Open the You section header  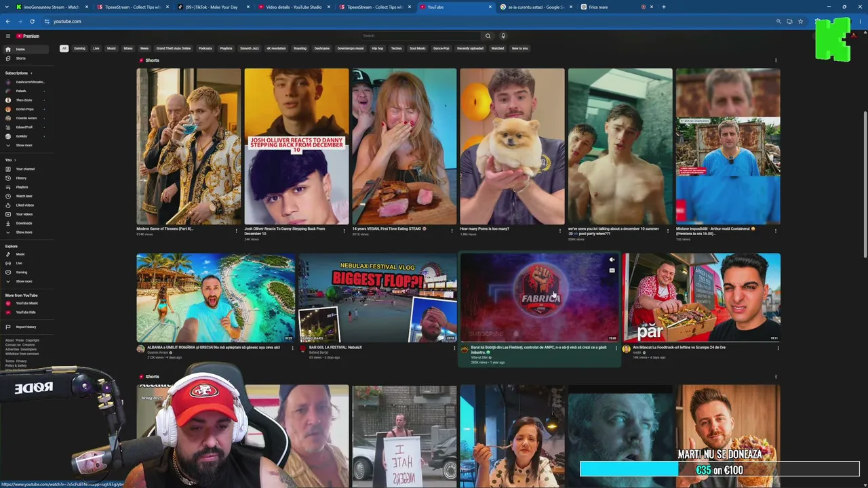click(x=9, y=160)
